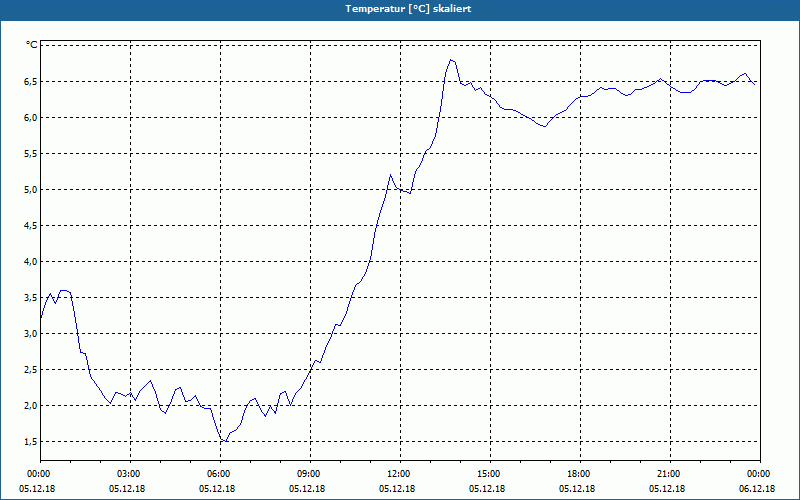Click the "00:00" time label above 05.12.18

(x=38, y=474)
